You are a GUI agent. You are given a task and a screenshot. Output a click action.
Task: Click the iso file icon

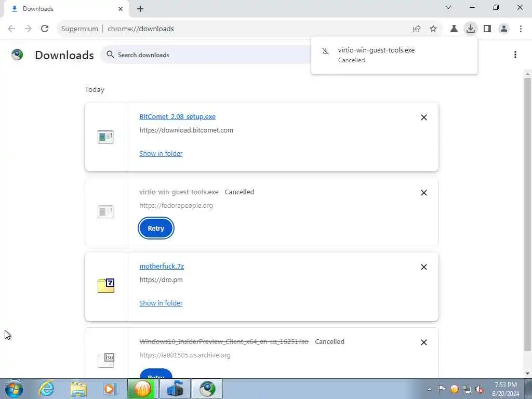pyautogui.click(x=106, y=360)
